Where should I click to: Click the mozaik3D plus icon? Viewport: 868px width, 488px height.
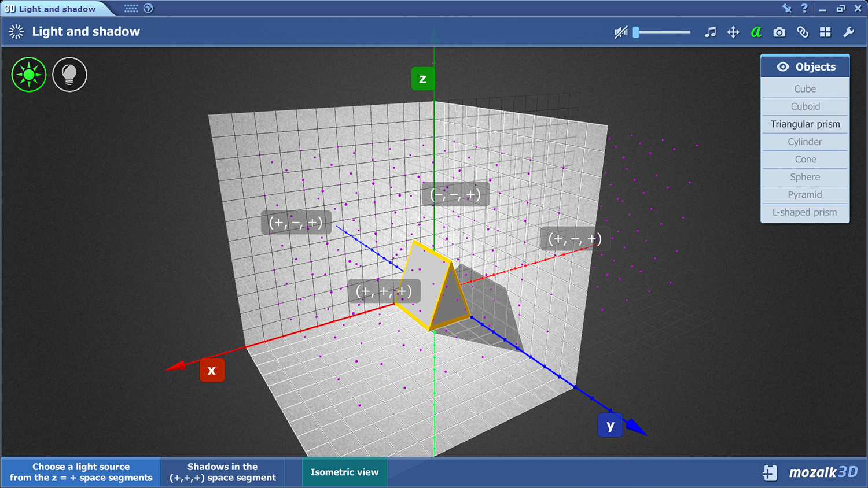[x=770, y=472]
